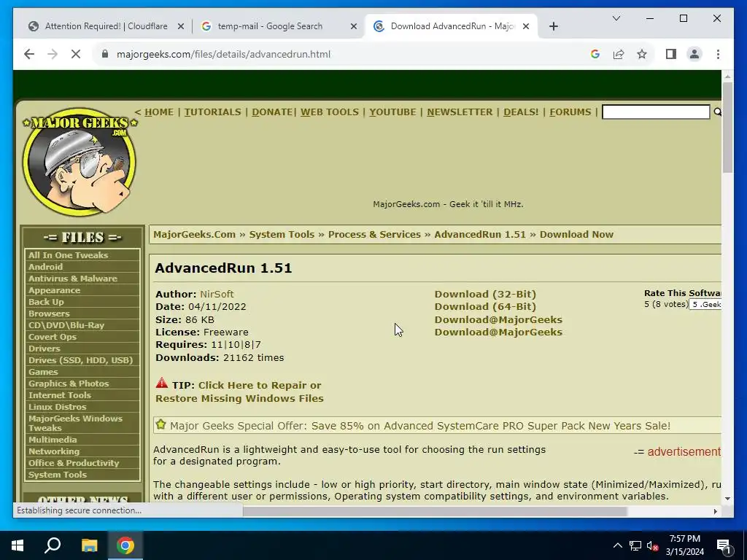The height and width of the screenshot is (560, 747).
Task: Click the horizontal scrollbar thumb
Action: (435, 511)
